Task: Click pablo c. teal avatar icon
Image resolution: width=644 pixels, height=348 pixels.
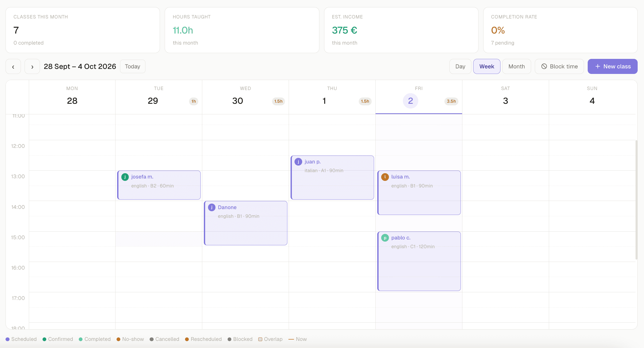Action: [x=385, y=238]
